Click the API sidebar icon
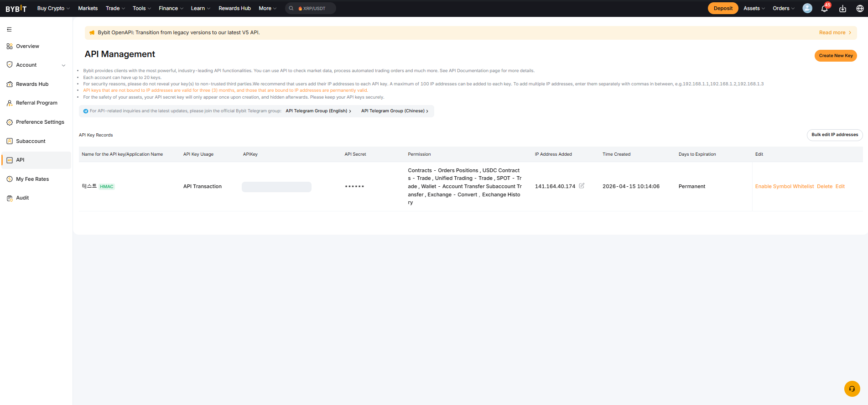The width and height of the screenshot is (868, 405). tap(10, 160)
